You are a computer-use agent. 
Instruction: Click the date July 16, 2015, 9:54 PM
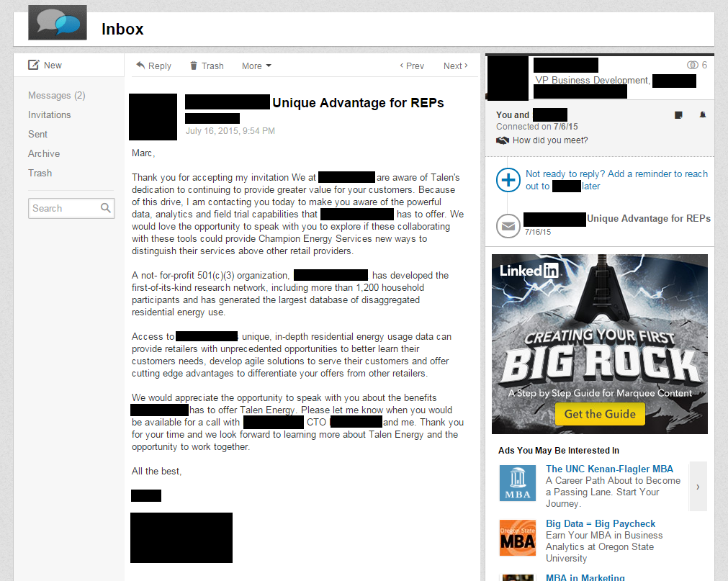coord(230,131)
